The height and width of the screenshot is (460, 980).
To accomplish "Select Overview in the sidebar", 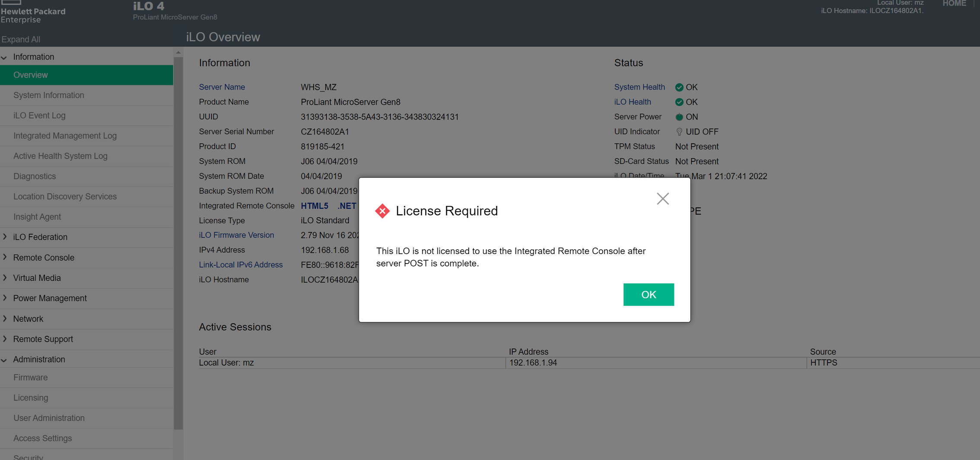I will (86, 75).
